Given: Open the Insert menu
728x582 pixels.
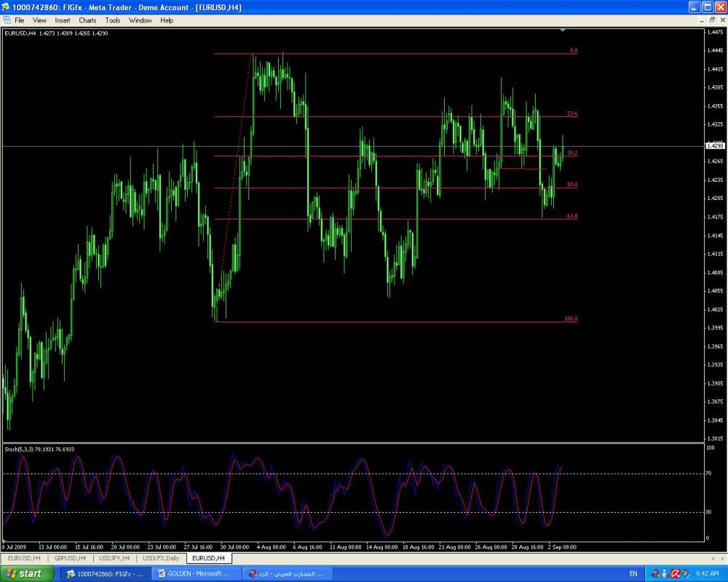Looking at the screenshot, I should (x=62, y=20).
